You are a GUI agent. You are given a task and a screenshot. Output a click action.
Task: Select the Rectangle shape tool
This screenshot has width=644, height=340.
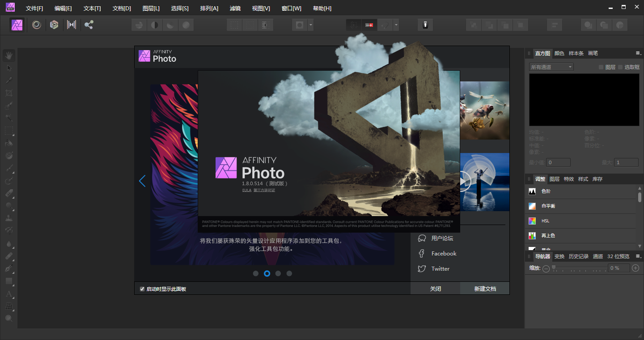click(9, 281)
